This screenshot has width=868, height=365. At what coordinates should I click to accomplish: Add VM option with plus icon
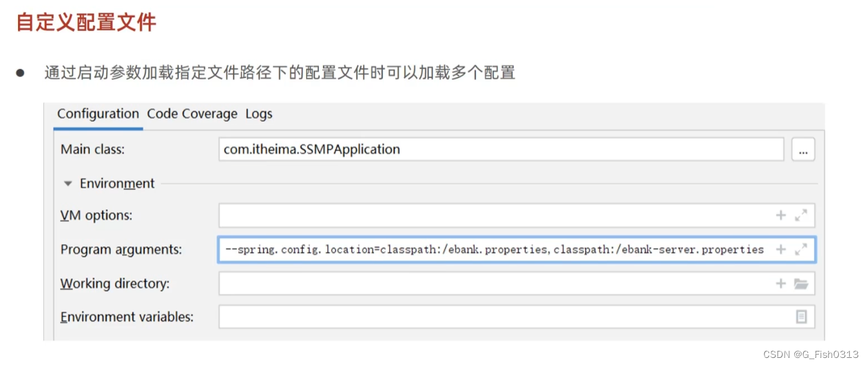[781, 215]
